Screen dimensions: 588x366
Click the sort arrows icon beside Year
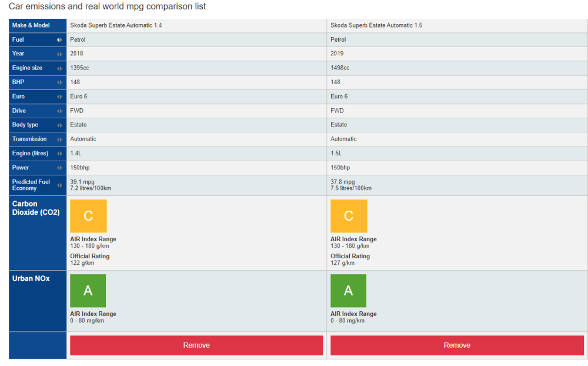(x=59, y=54)
